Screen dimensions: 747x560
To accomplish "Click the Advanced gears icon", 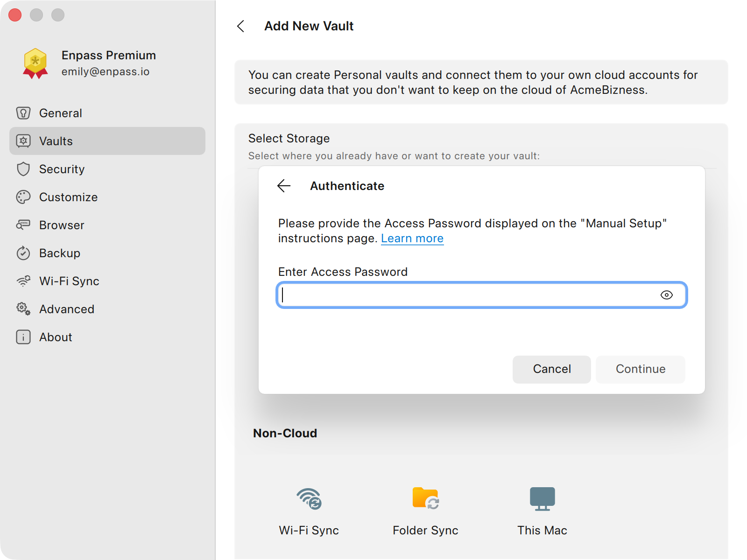I will (23, 309).
